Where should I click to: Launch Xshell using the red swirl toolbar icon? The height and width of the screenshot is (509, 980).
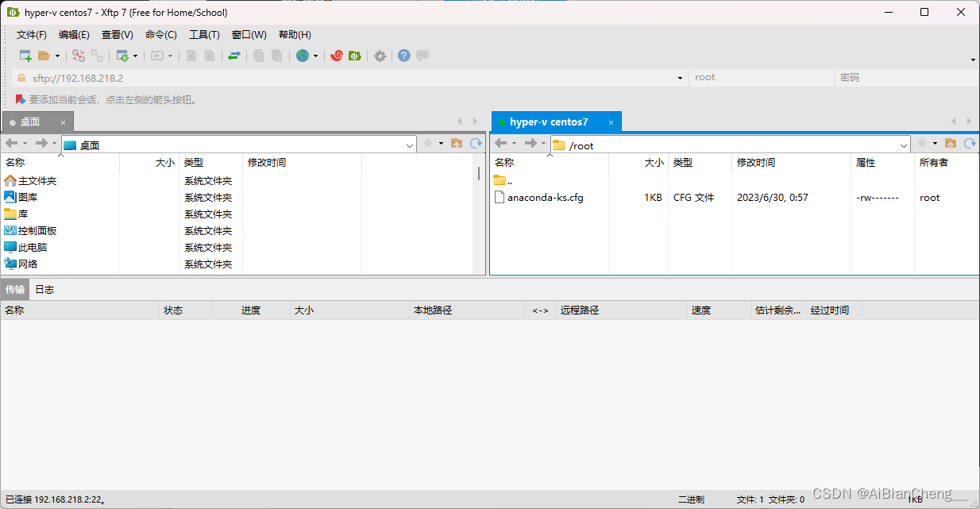click(x=336, y=56)
